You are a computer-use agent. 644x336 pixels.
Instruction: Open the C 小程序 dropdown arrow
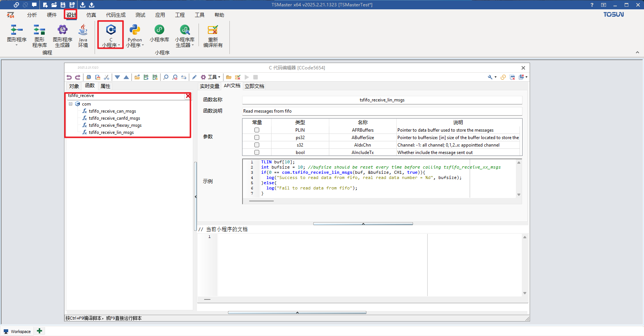pyautogui.click(x=119, y=45)
